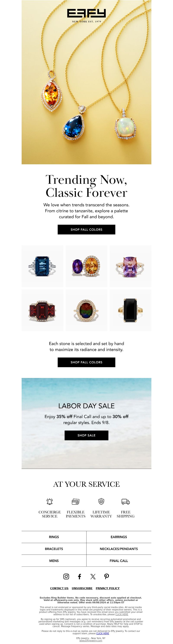Open the Necklaces/Pendants category
Viewport: 173px width, 644px height.
[119, 549]
